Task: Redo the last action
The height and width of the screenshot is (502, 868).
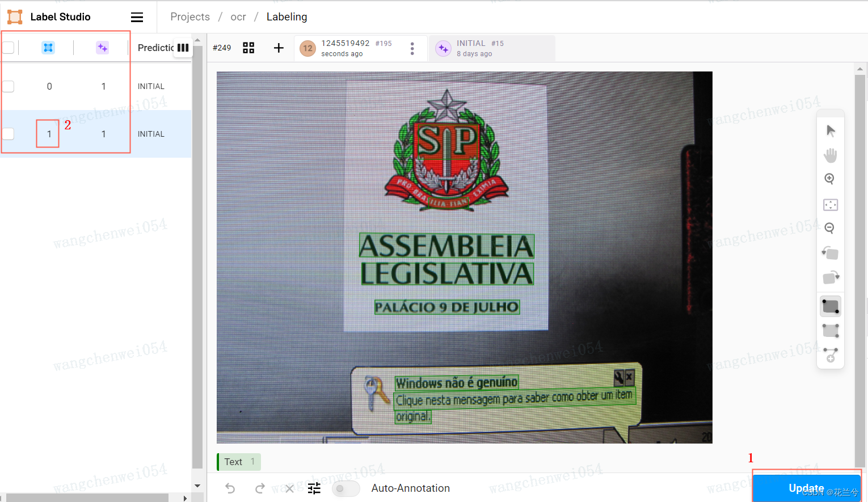Action: click(260, 488)
